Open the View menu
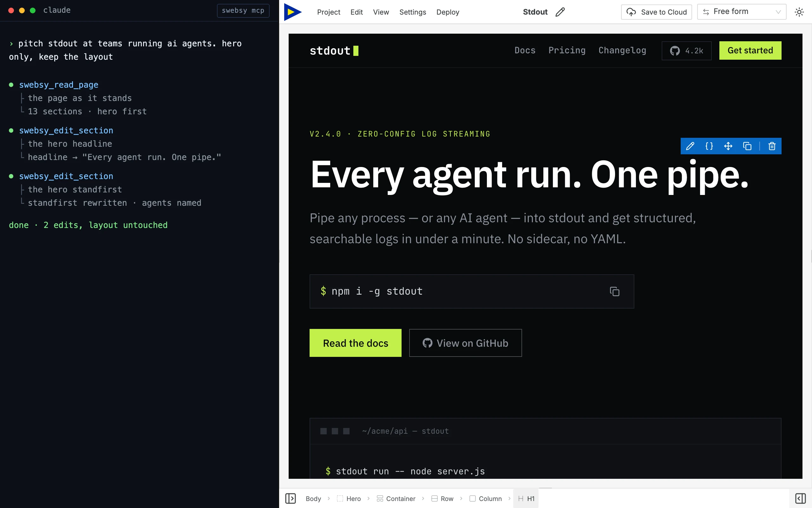 coord(381,12)
